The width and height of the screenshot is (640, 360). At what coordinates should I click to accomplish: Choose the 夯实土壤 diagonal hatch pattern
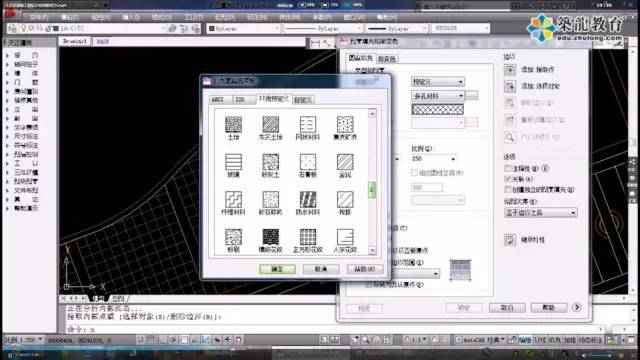[271, 124]
